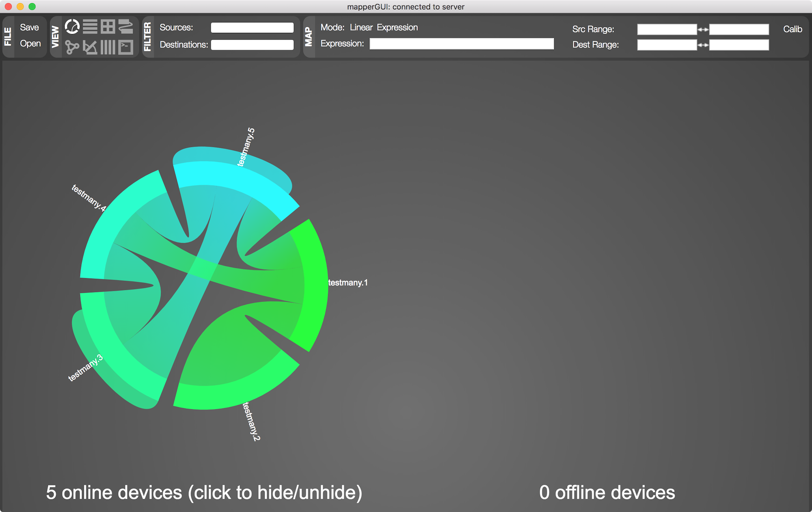Click the testmany.1 bright green arc

tap(316, 284)
